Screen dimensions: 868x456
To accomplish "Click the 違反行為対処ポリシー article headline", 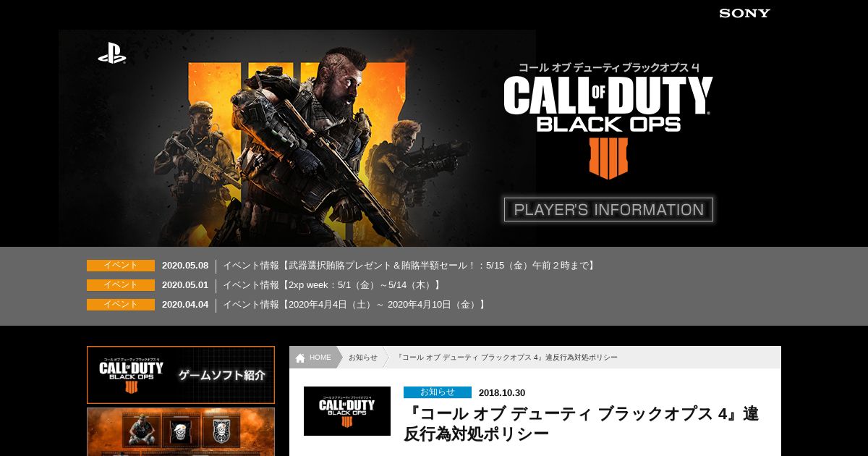I will tap(582, 424).
